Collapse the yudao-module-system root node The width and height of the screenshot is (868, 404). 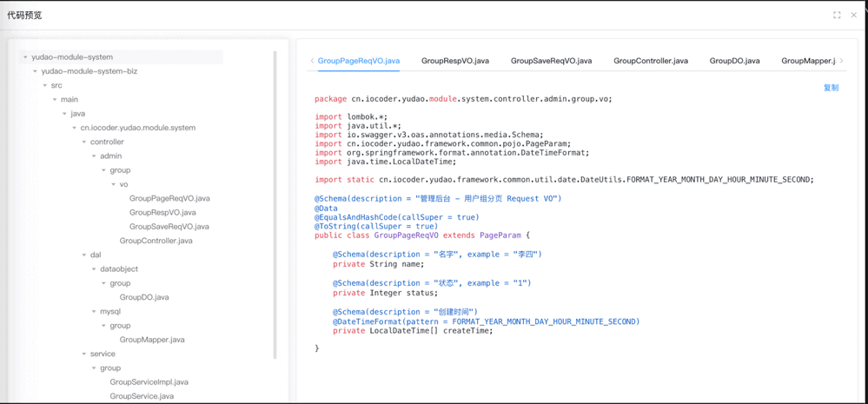[x=25, y=57]
